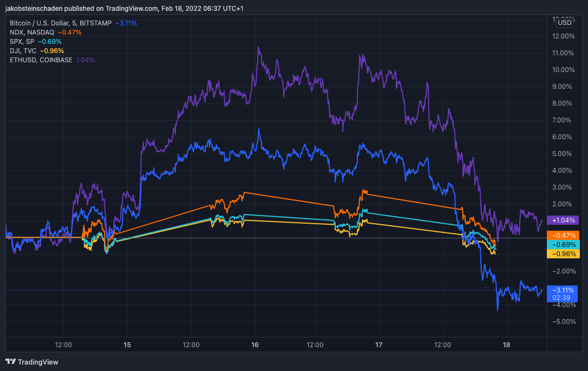Click the SPX −0.69% legend value

pos(50,42)
